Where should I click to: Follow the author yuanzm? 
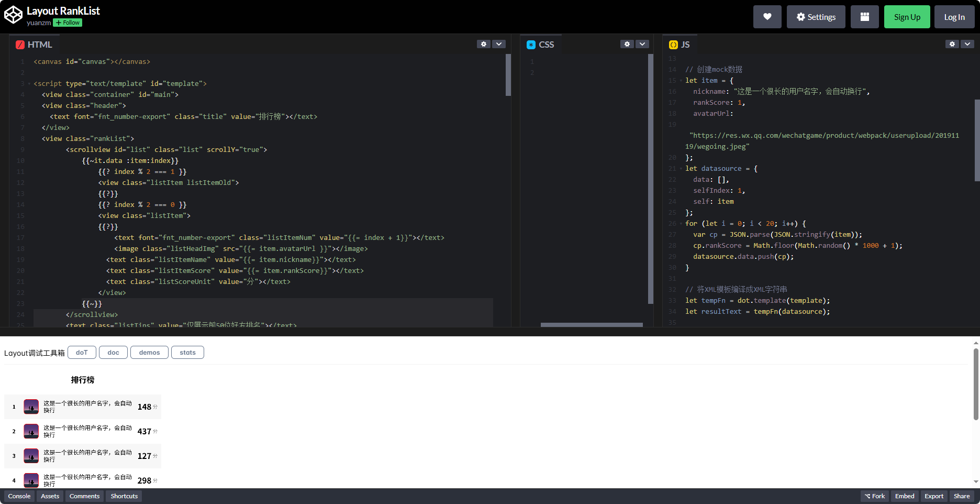click(68, 23)
